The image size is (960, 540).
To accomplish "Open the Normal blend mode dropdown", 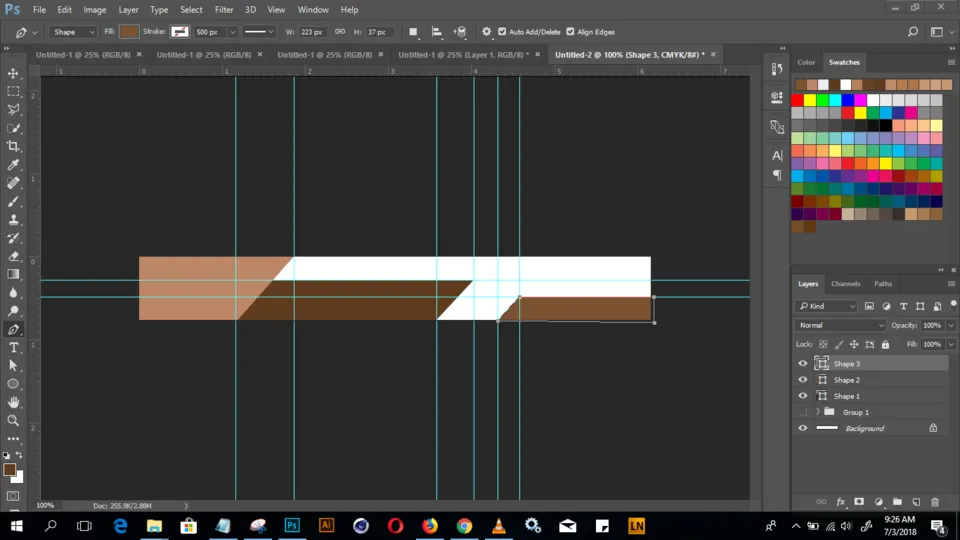I will [841, 325].
